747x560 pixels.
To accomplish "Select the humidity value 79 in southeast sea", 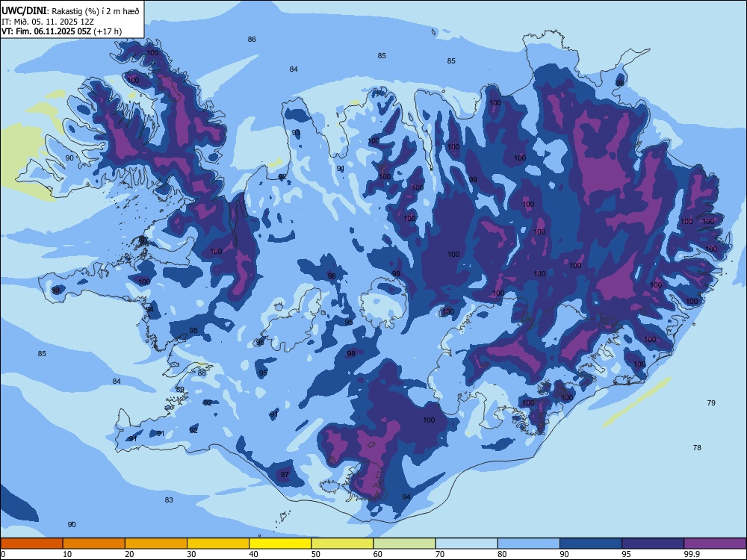I will [711, 403].
